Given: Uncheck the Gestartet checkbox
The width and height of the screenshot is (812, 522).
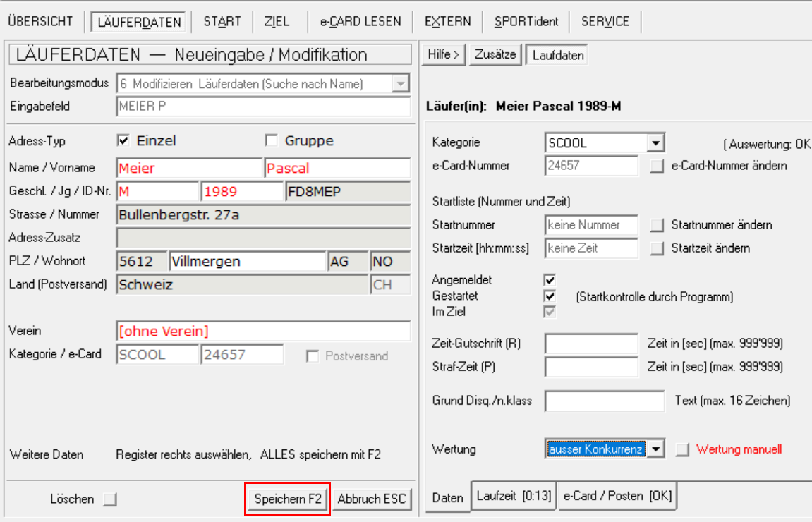Looking at the screenshot, I should point(550,296).
